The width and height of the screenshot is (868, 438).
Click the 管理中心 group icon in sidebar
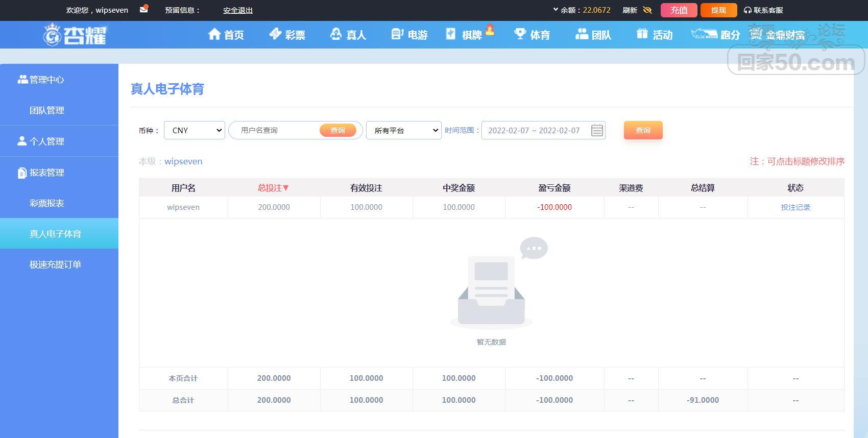click(x=22, y=79)
